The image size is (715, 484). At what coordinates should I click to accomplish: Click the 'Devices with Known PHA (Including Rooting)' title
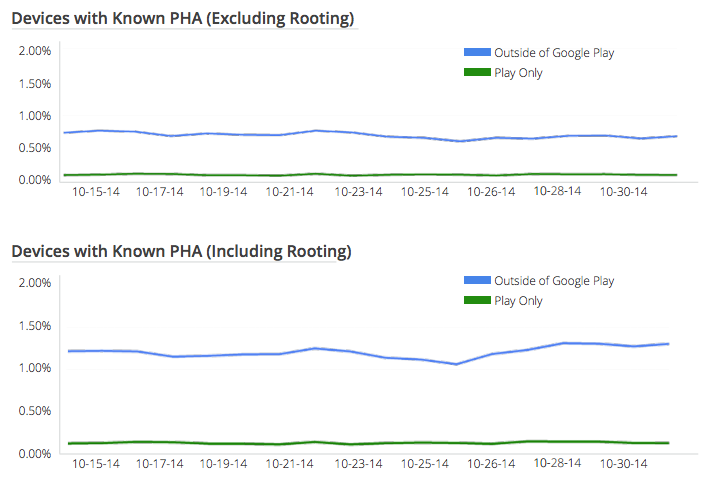(181, 250)
